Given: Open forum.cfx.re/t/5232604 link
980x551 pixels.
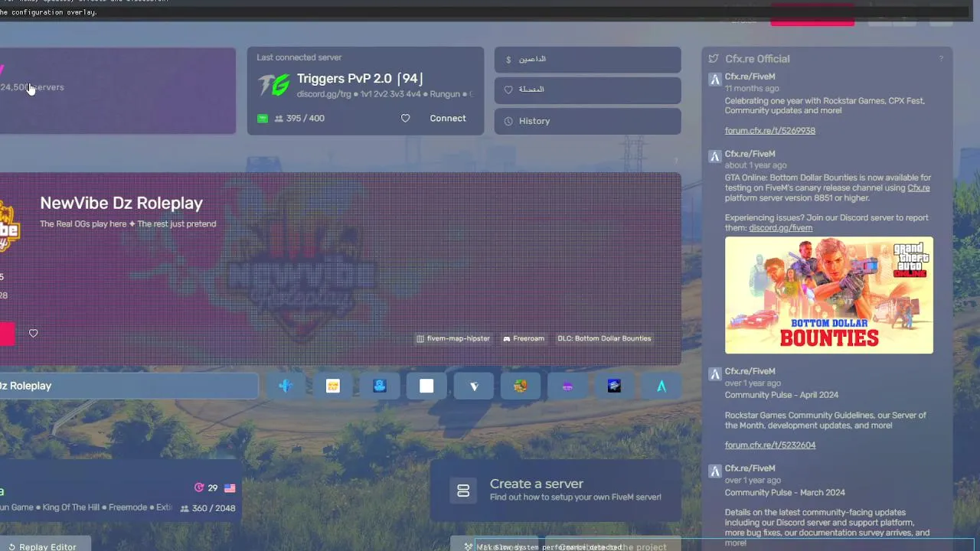Looking at the screenshot, I should [769, 445].
